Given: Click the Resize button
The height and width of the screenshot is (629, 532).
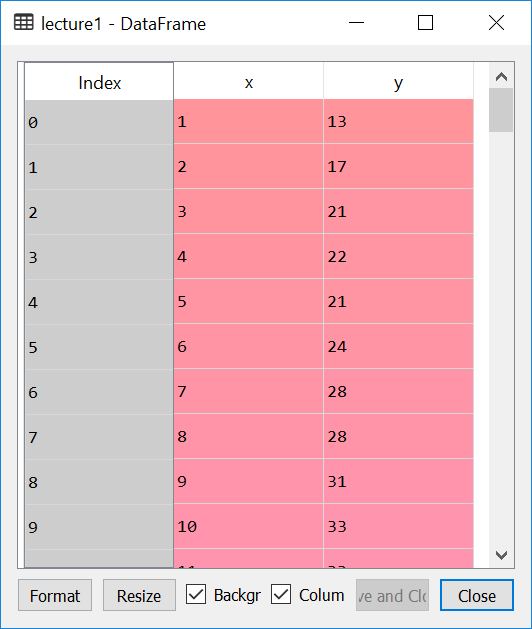Looking at the screenshot, I should pos(139,595).
